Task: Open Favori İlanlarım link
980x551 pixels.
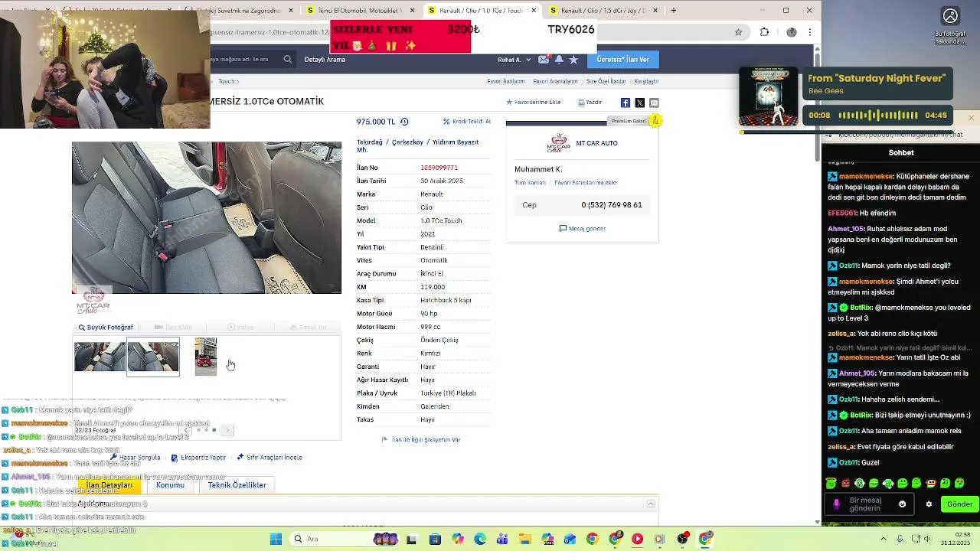Action: (506, 81)
